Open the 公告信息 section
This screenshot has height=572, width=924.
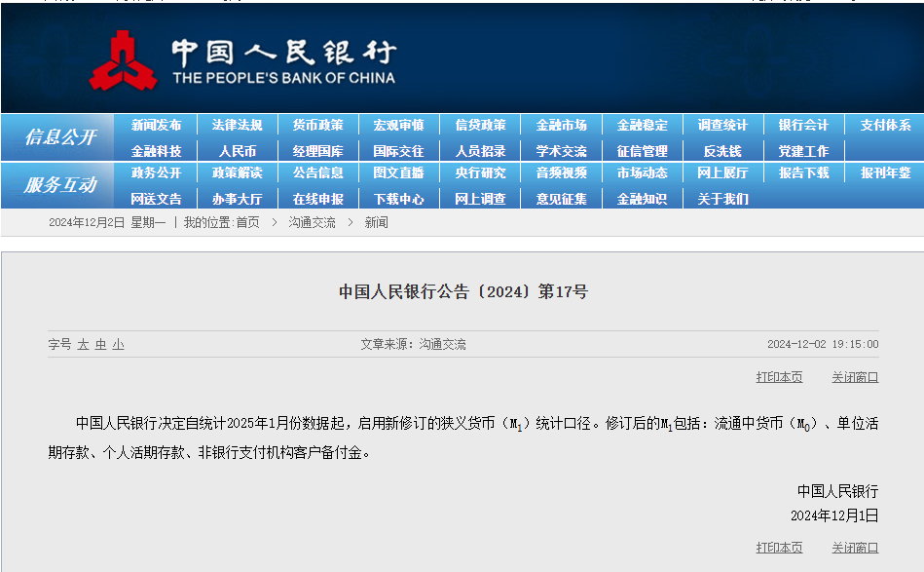click(x=317, y=173)
